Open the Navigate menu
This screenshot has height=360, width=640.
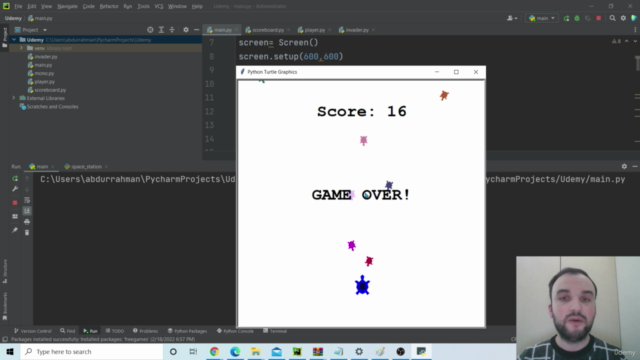(67, 6)
